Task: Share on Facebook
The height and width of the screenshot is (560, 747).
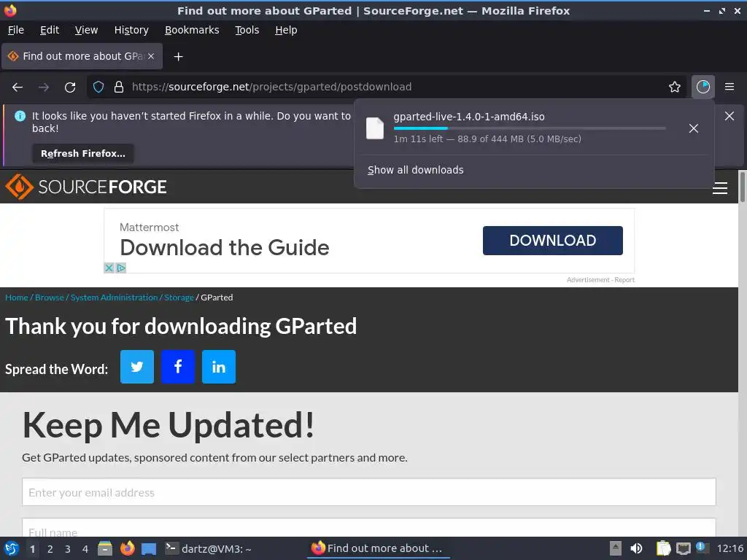Action: coord(178,367)
